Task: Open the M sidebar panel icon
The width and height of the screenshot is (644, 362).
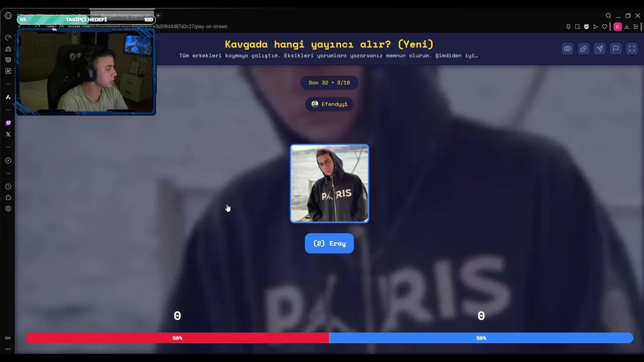Action: click(x=8, y=71)
